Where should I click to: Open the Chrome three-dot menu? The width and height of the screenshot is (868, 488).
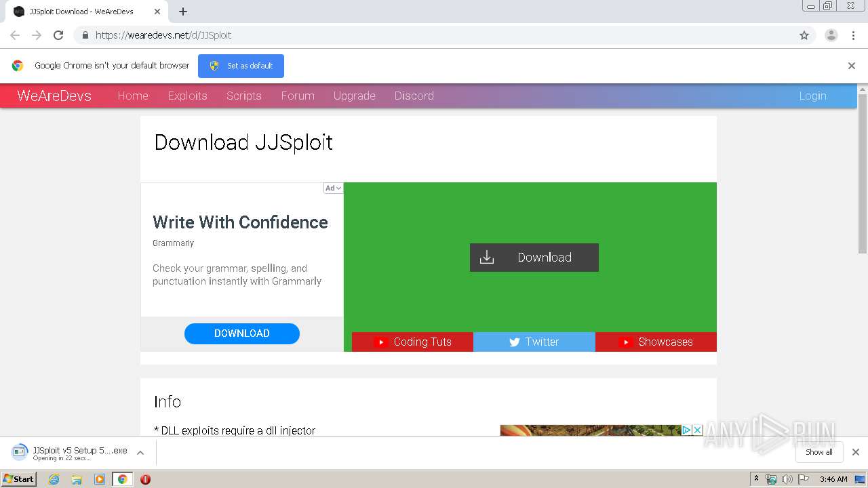(853, 35)
